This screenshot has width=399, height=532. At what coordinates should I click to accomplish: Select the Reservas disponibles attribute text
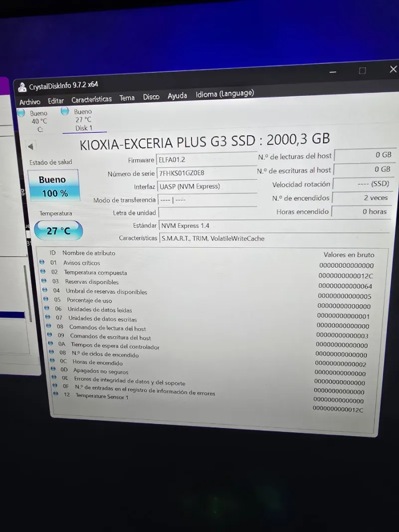click(92, 282)
